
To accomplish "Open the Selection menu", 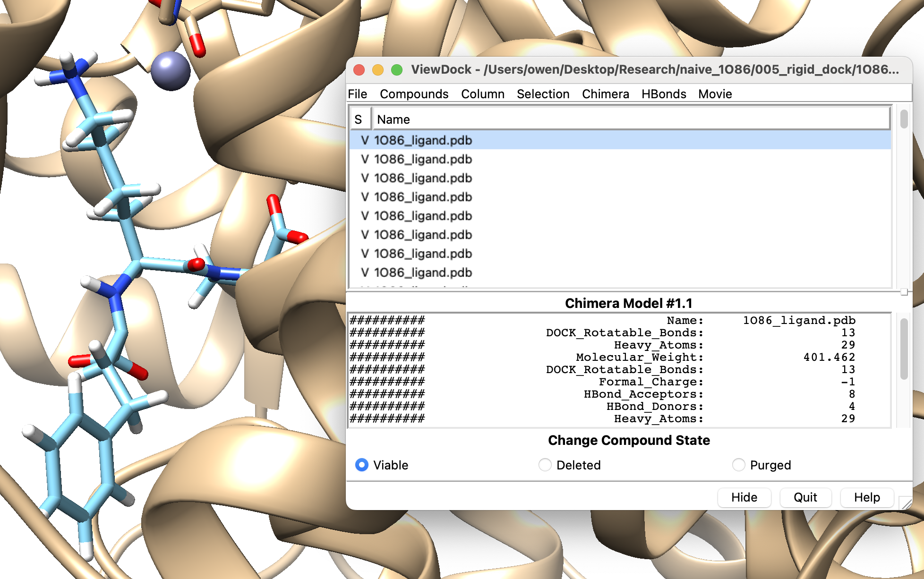I will pos(543,94).
